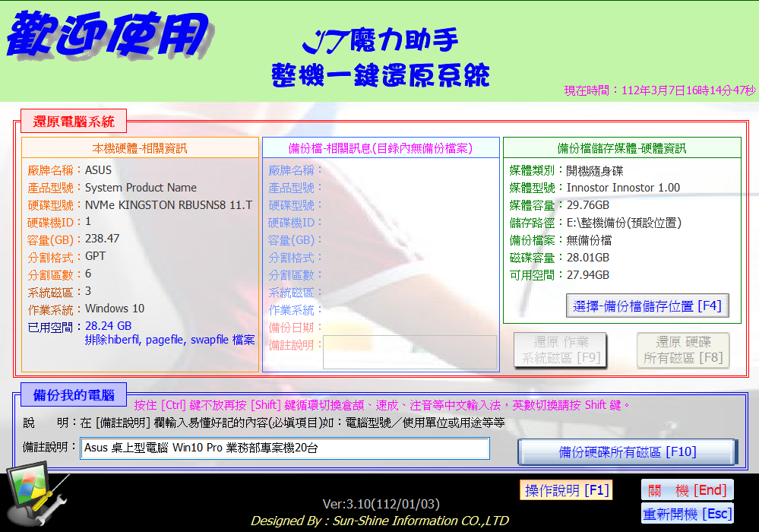Click the NVMe KINGSTON disk model text
This screenshot has height=532, width=759.
[169, 205]
